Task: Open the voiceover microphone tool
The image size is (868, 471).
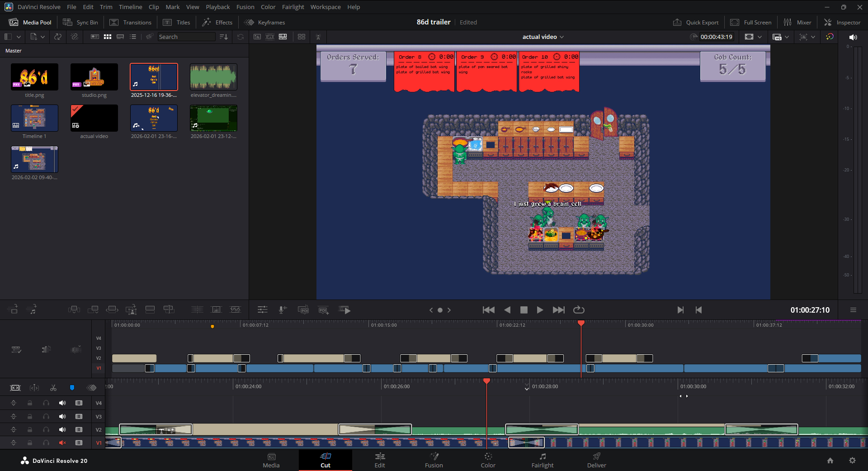Action: pyautogui.click(x=282, y=310)
